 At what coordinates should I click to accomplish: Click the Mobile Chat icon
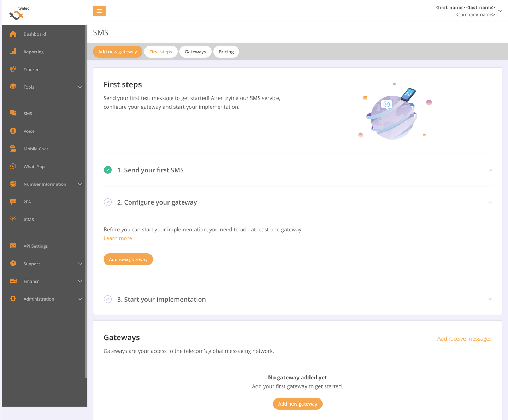[13, 148]
